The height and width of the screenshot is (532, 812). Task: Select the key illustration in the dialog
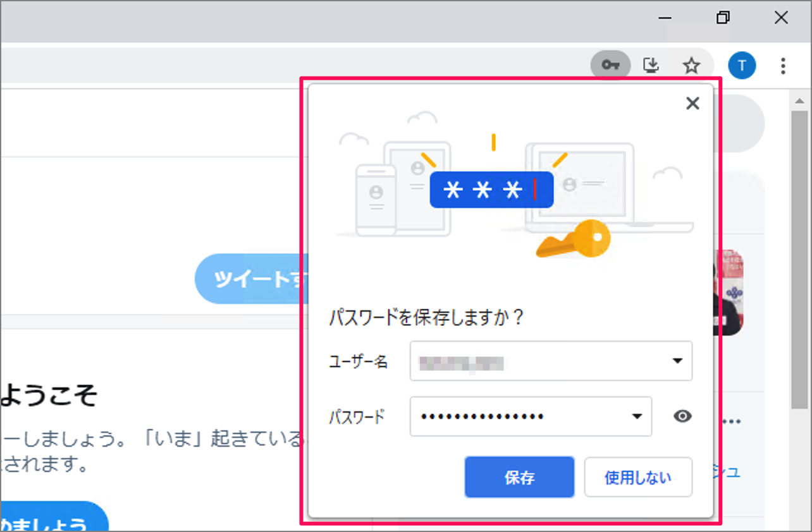click(x=573, y=239)
